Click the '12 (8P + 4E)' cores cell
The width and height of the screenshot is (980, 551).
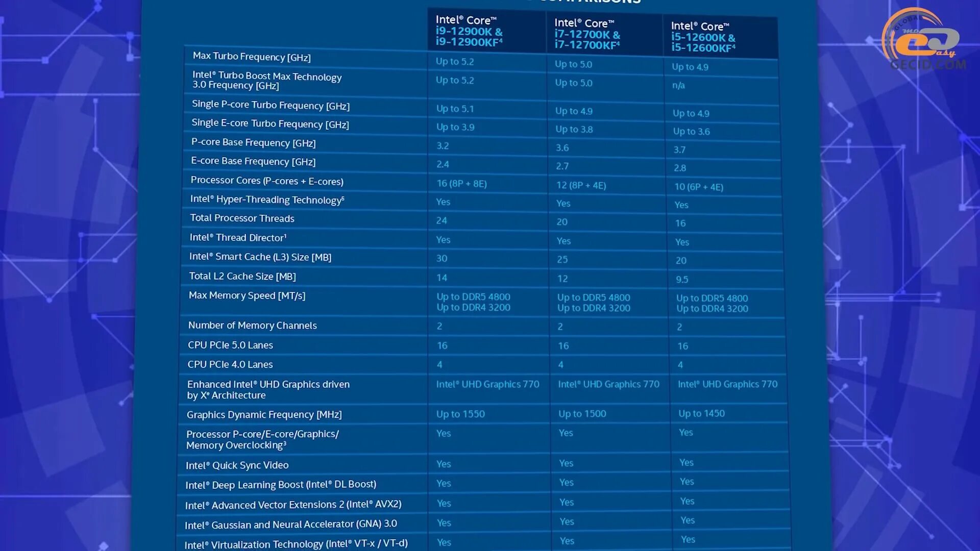581,185
